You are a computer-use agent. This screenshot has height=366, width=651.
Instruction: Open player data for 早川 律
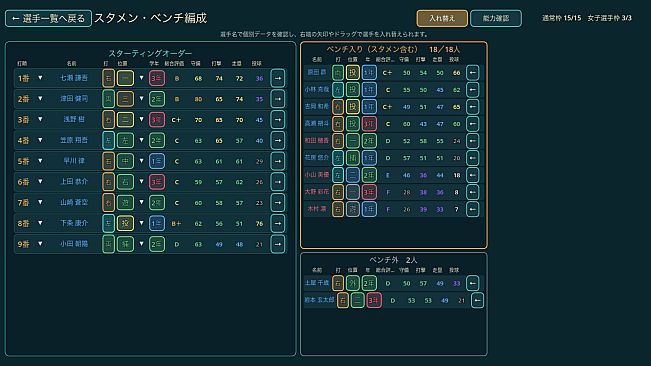pyautogui.click(x=74, y=161)
